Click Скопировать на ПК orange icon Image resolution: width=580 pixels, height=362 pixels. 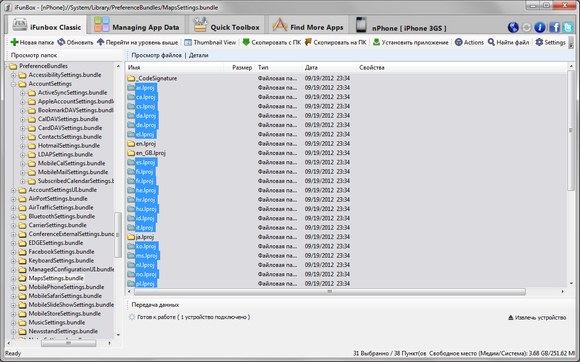click(x=308, y=42)
